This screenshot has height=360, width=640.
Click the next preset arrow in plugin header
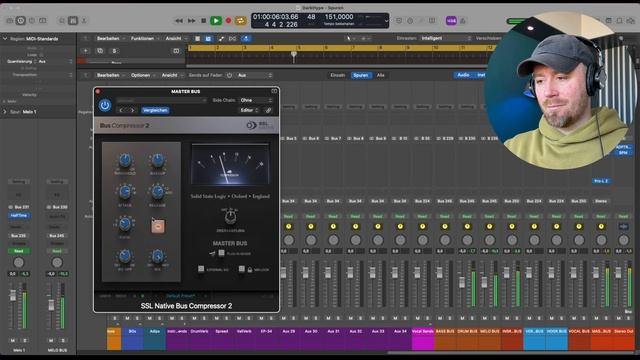(132, 110)
